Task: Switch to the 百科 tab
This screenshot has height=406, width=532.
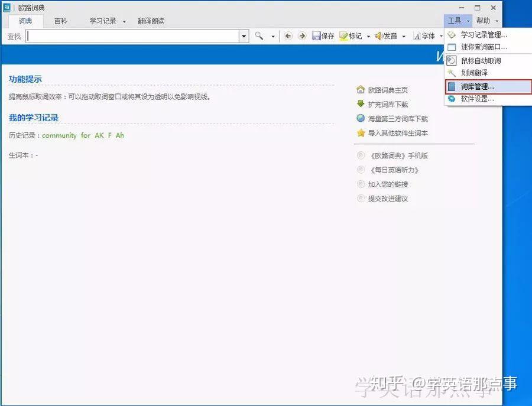Action: (60, 20)
